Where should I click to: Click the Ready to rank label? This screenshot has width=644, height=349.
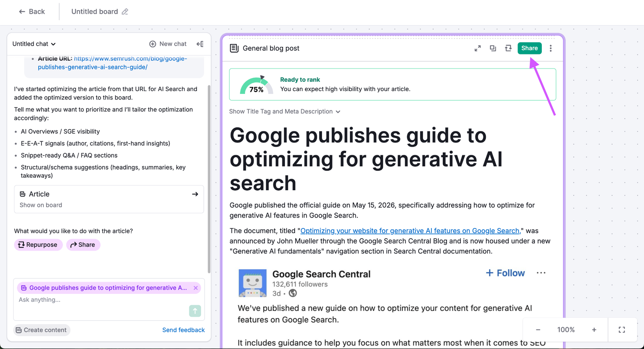pyautogui.click(x=300, y=80)
